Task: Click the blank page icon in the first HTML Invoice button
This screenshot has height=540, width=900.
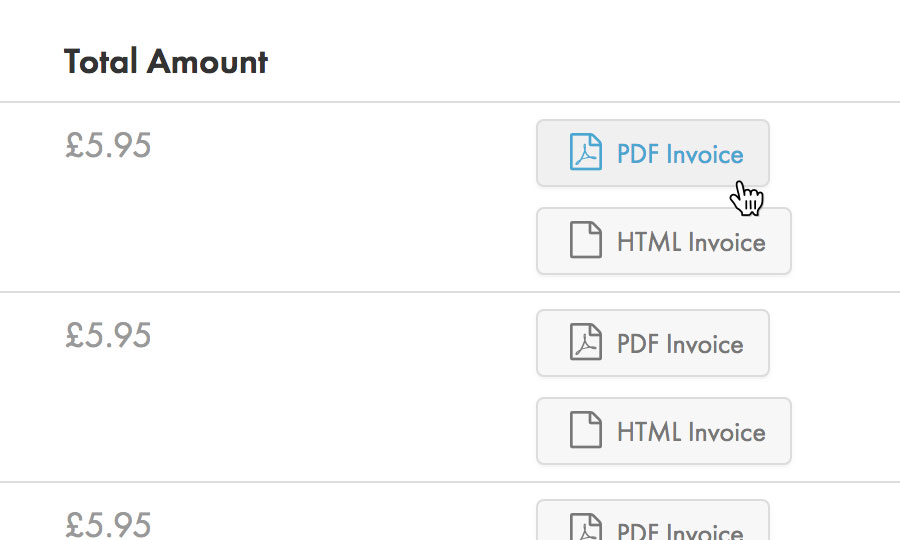Action: 585,240
